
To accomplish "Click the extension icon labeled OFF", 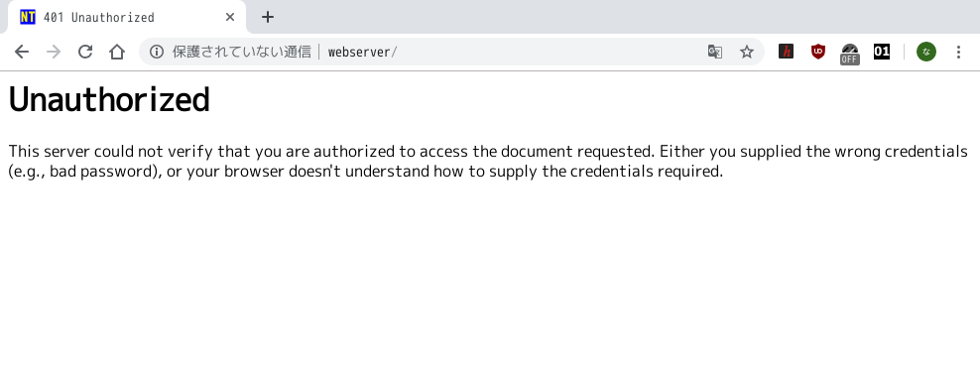I will [850, 54].
